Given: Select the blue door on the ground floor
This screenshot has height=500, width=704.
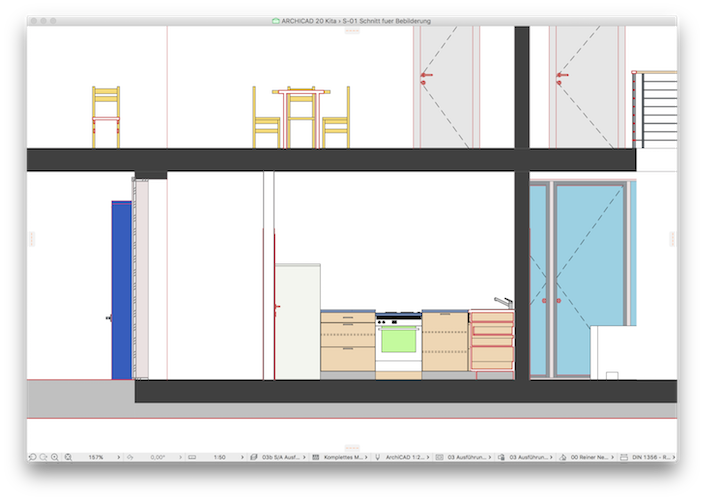Looking at the screenshot, I should 122,290.
